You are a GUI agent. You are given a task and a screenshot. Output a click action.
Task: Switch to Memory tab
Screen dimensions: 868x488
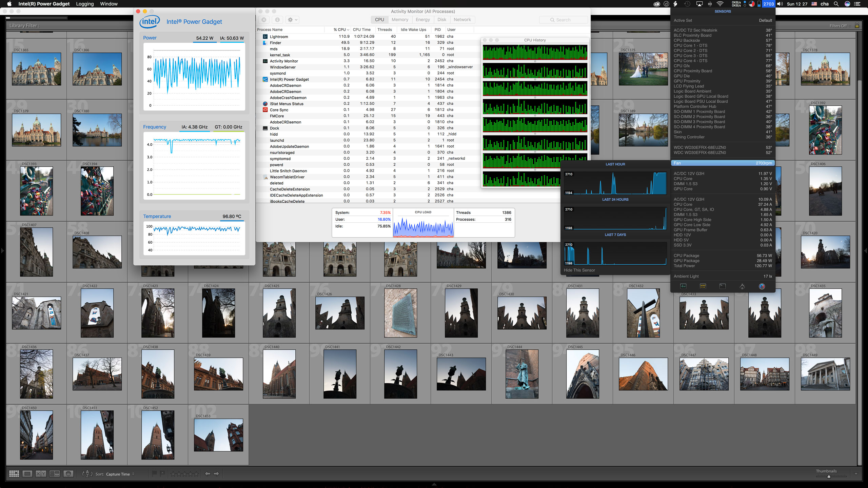tap(400, 20)
